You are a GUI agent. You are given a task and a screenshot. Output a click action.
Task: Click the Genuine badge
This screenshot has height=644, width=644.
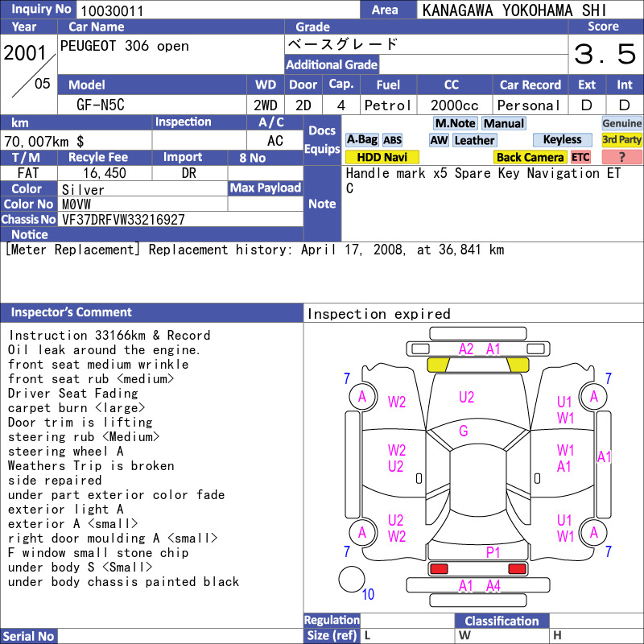(621, 123)
